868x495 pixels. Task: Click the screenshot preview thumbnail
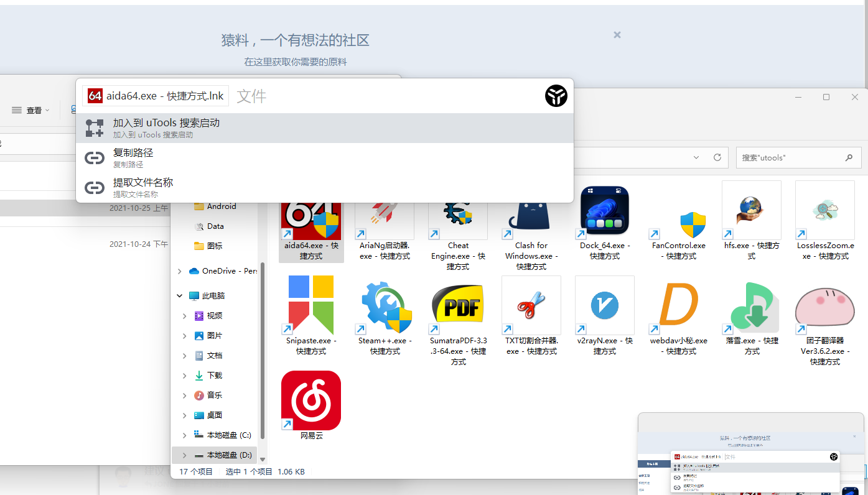coord(752,453)
